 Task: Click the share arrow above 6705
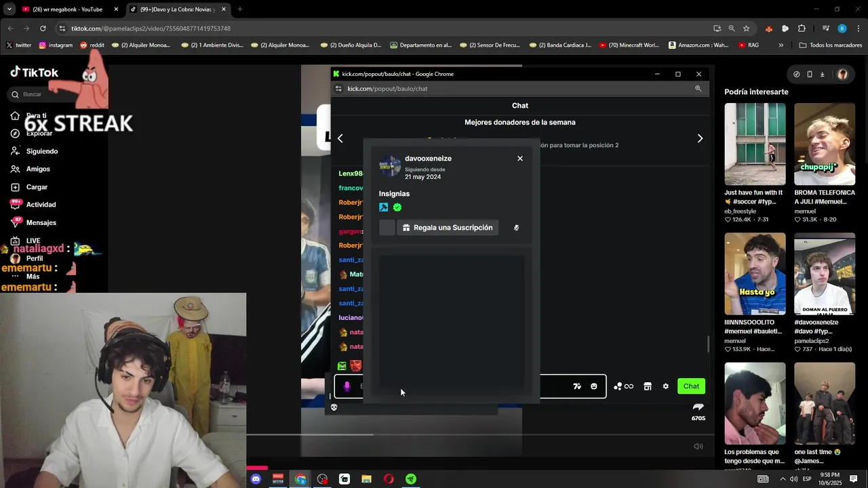pyautogui.click(x=698, y=407)
